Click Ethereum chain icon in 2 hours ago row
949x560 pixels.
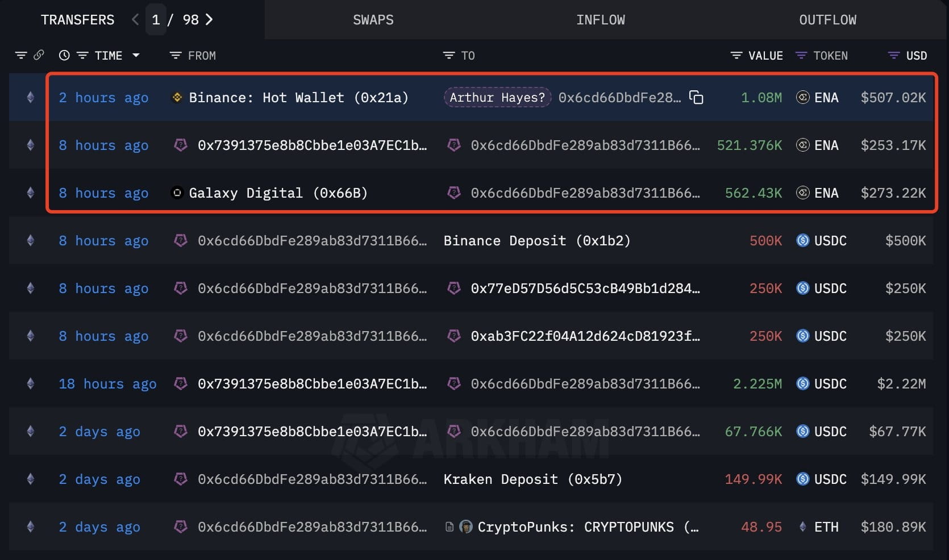31,98
